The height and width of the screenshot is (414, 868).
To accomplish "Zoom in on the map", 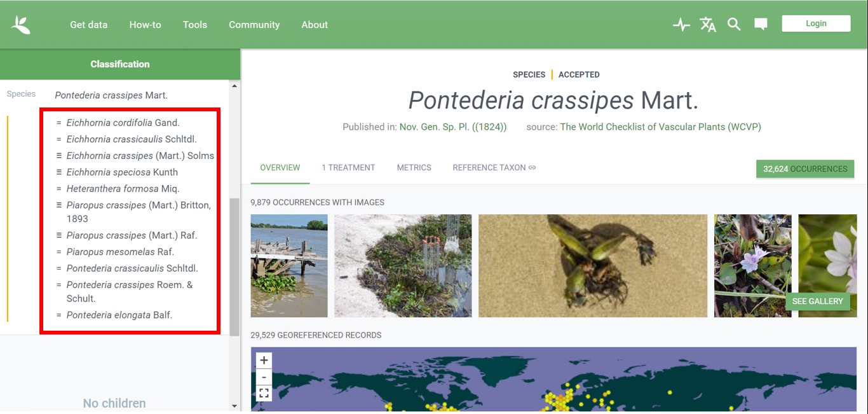I will [264, 361].
